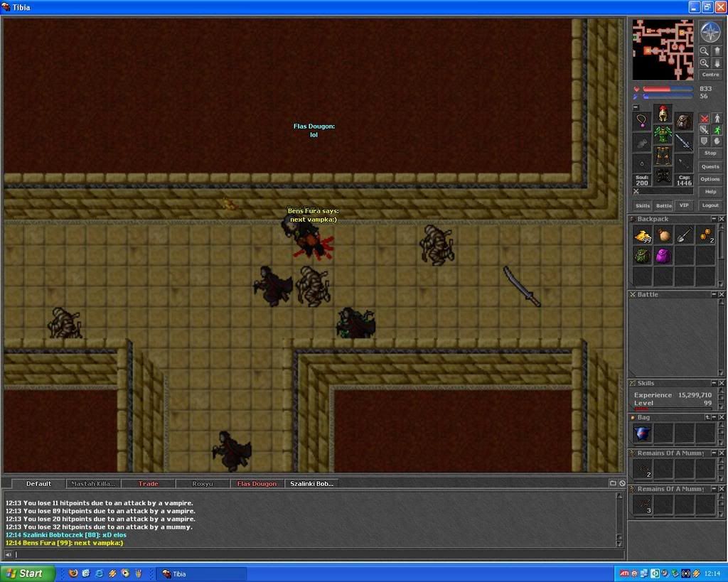This screenshot has height=582, width=728.
Task: Zoom in the minimap
Action: click(x=705, y=63)
